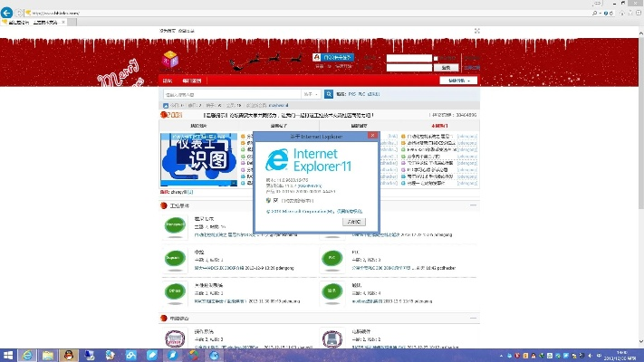This screenshot has width=644, height=362.
Task: Click the close button in About dialog
Action: (x=354, y=222)
